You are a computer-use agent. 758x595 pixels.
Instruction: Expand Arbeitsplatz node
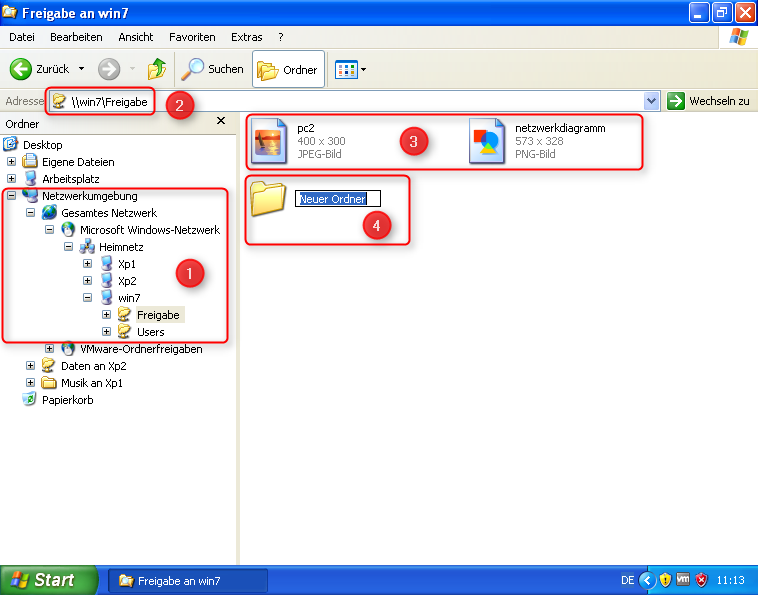[12, 178]
